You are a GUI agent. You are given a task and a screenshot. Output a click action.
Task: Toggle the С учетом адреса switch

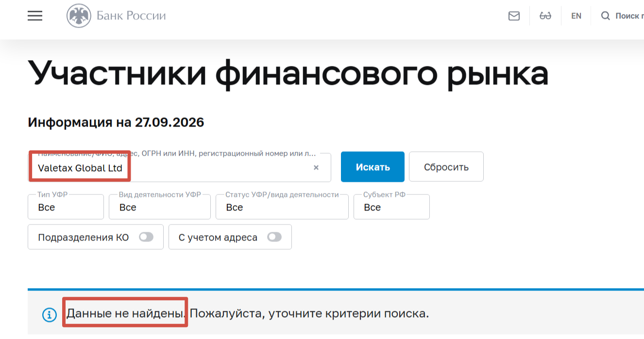[x=274, y=237]
